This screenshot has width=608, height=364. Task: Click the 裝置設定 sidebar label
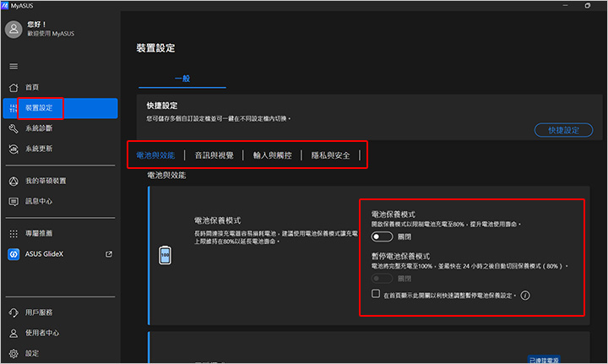tap(39, 108)
